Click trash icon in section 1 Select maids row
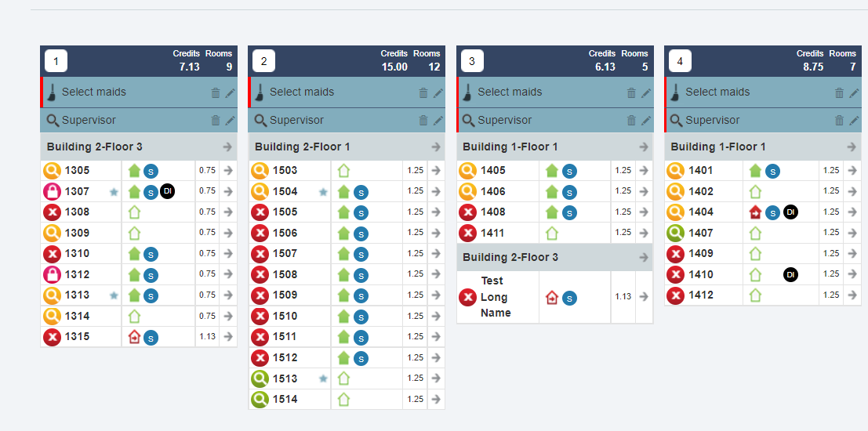 pyautogui.click(x=216, y=92)
